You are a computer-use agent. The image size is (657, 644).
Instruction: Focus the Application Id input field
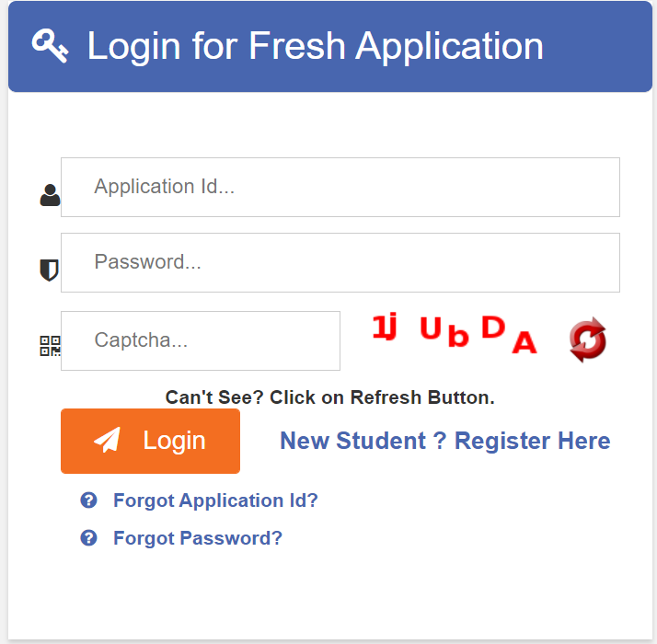[x=340, y=188]
